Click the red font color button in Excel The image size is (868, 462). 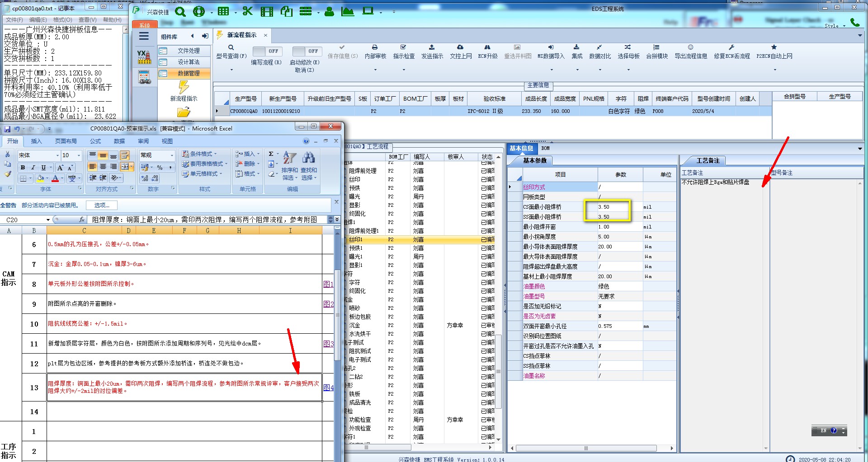[55, 179]
